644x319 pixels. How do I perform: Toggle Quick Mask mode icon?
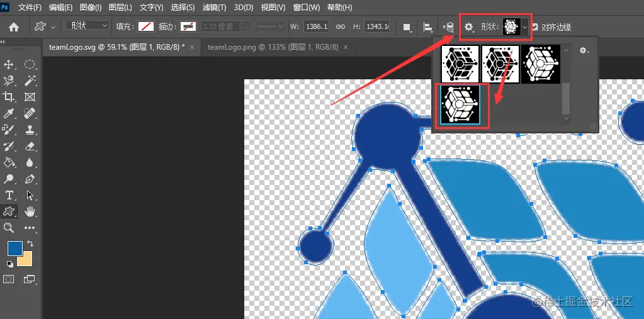pyautogui.click(x=9, y=279)
